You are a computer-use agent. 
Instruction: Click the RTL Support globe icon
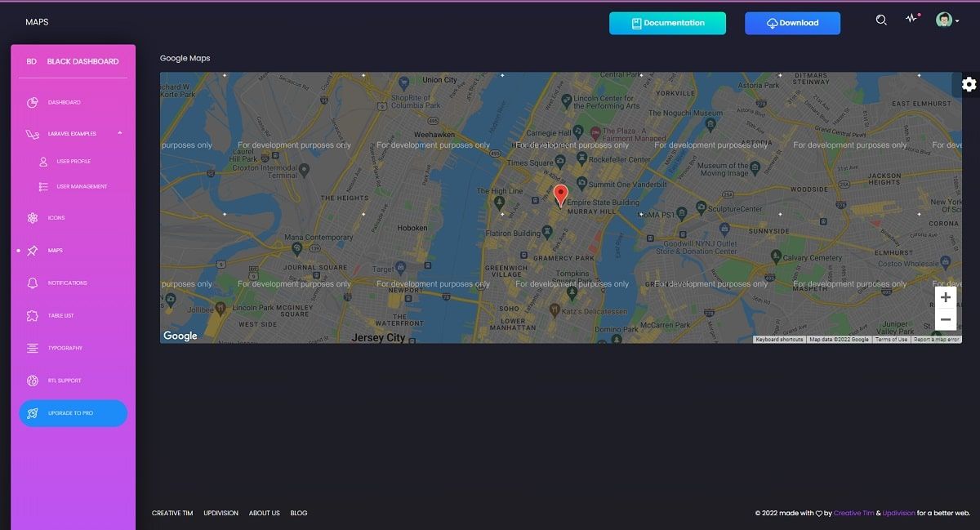[x=33, y=381]
